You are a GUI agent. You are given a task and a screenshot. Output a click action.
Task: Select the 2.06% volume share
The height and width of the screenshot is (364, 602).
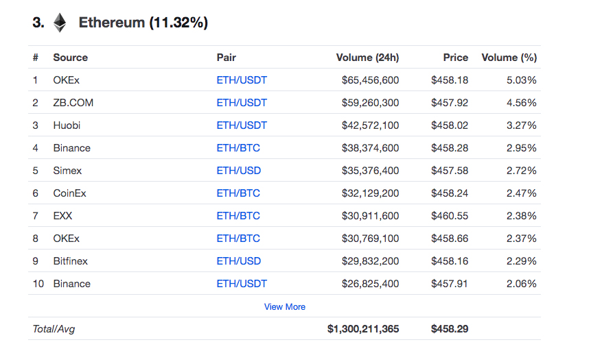(x=522, y=284)
